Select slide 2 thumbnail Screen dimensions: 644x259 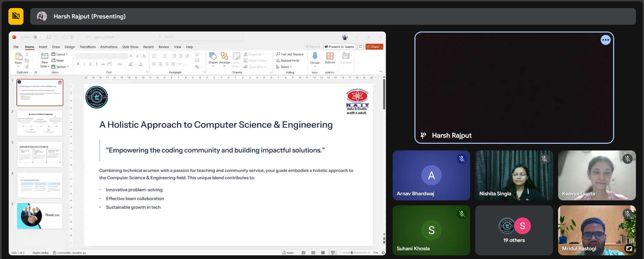coord(40,123)
